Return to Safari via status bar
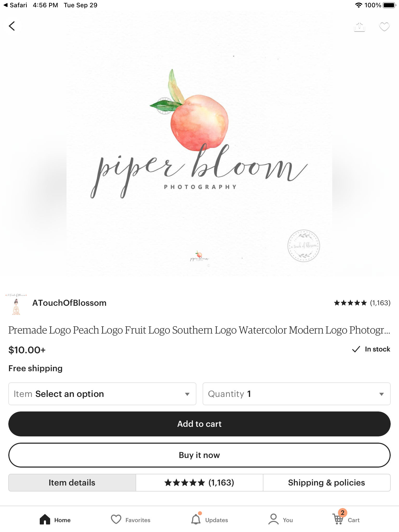399x532 pixels. coord(16,5)
